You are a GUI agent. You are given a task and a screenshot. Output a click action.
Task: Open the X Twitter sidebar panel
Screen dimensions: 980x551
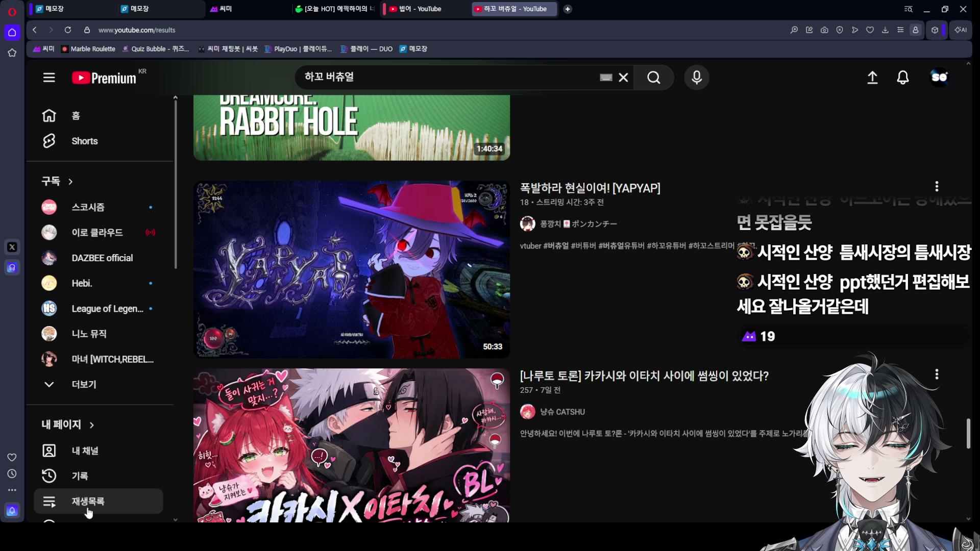(x=12, y=247)
